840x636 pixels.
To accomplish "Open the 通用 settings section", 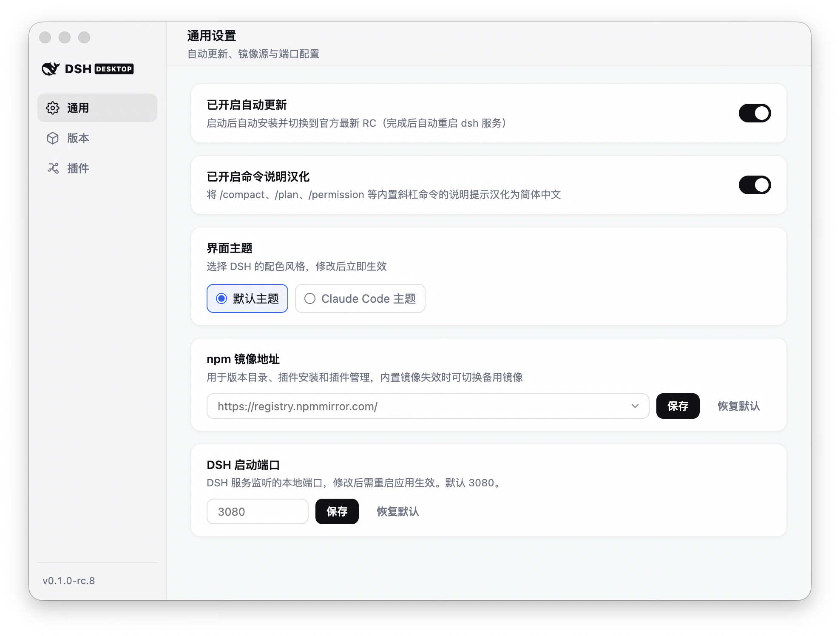I will (97, 108).
